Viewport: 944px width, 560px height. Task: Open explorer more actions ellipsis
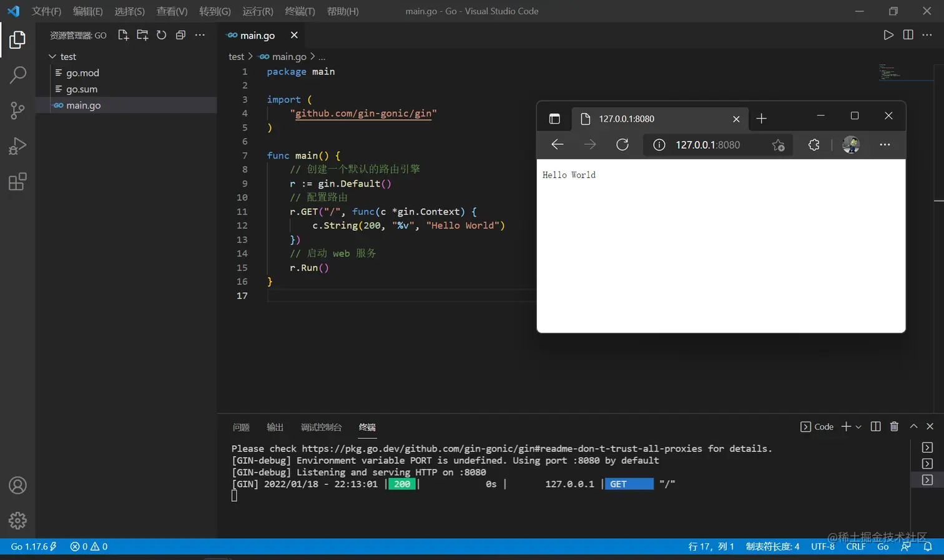tap(200, 35)
